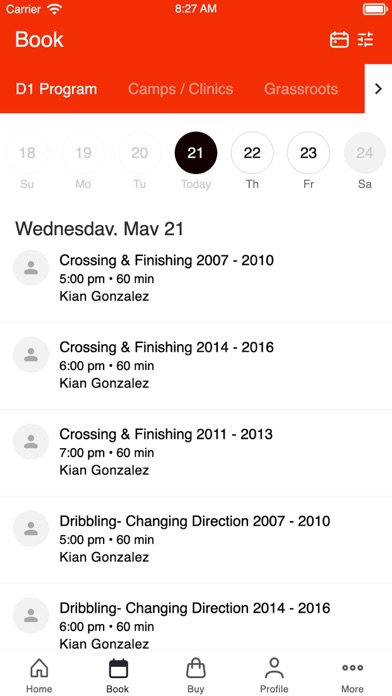Switch to Grassroots tab
Image resolution: width=392 pixels, height=696 pixels.
pos(301,89)
